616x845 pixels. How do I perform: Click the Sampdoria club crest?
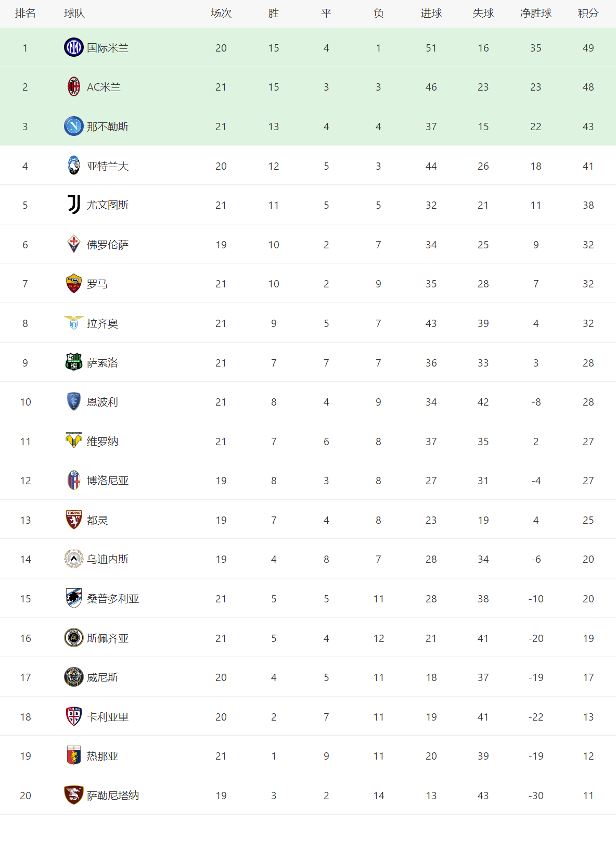tap(74, 598)
